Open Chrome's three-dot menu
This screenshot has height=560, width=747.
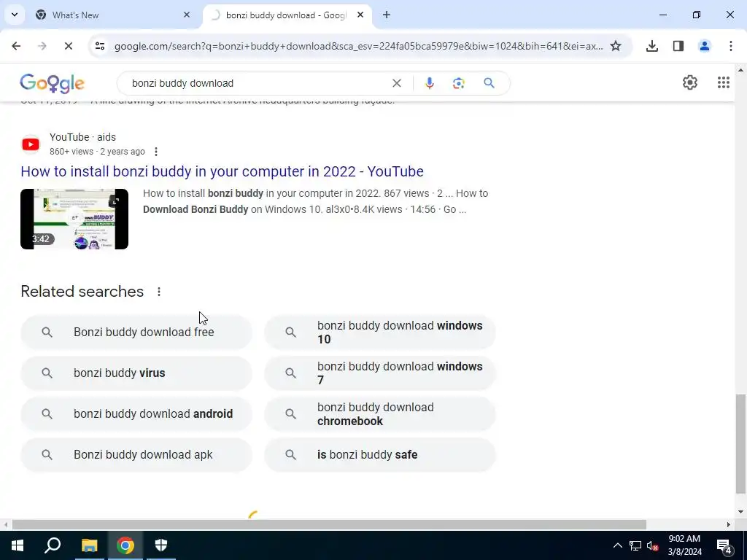(730, 46)
